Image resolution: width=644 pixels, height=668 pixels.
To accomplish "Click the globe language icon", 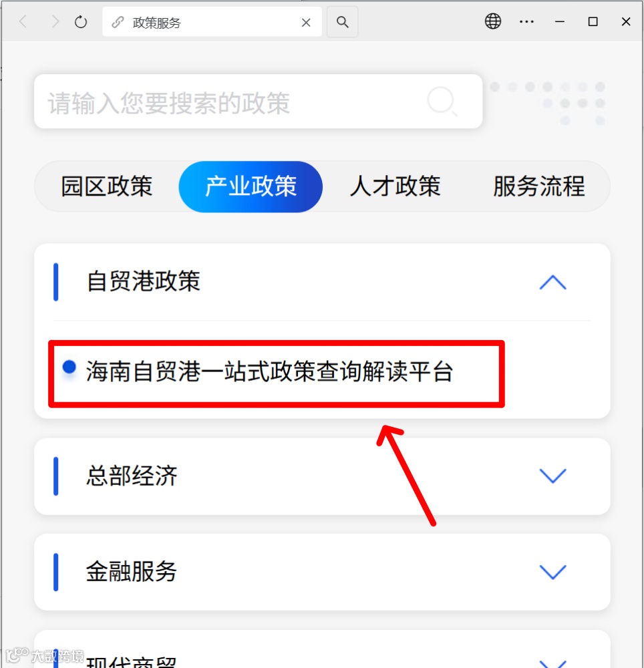I will (493, 21).
